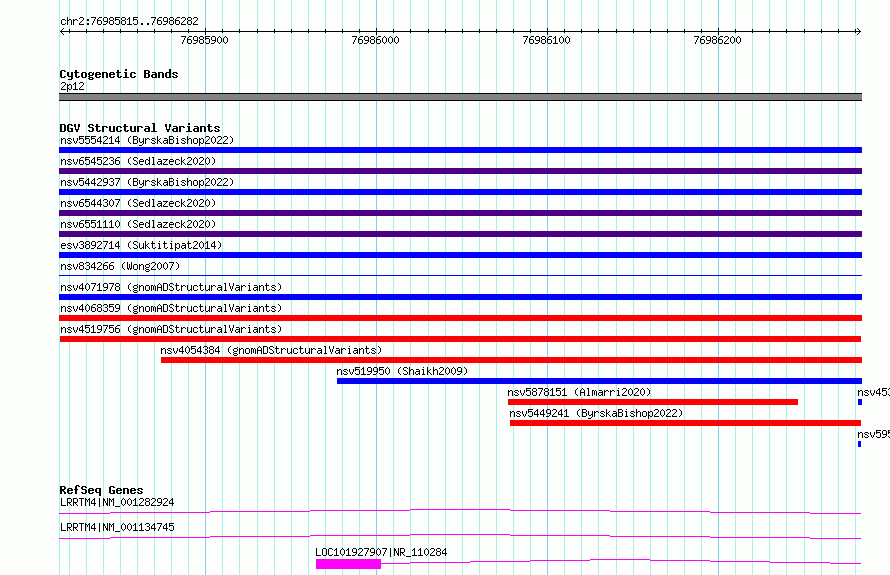Select the LRRTM4|NM_001134745 transcript label

(117, 527)
